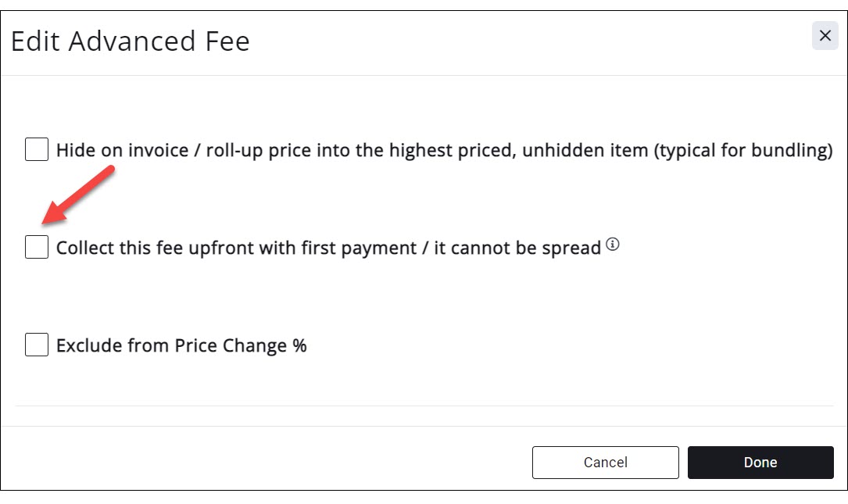Check Exclude from Price Change % box
This screenshot has height=504, width=848.
click(37, 345)
